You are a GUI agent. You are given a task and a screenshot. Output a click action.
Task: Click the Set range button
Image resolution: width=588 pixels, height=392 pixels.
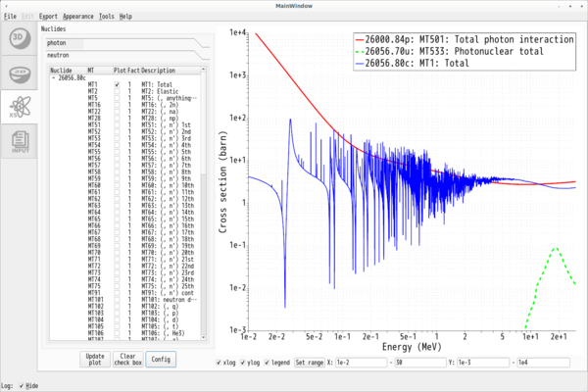308,363
